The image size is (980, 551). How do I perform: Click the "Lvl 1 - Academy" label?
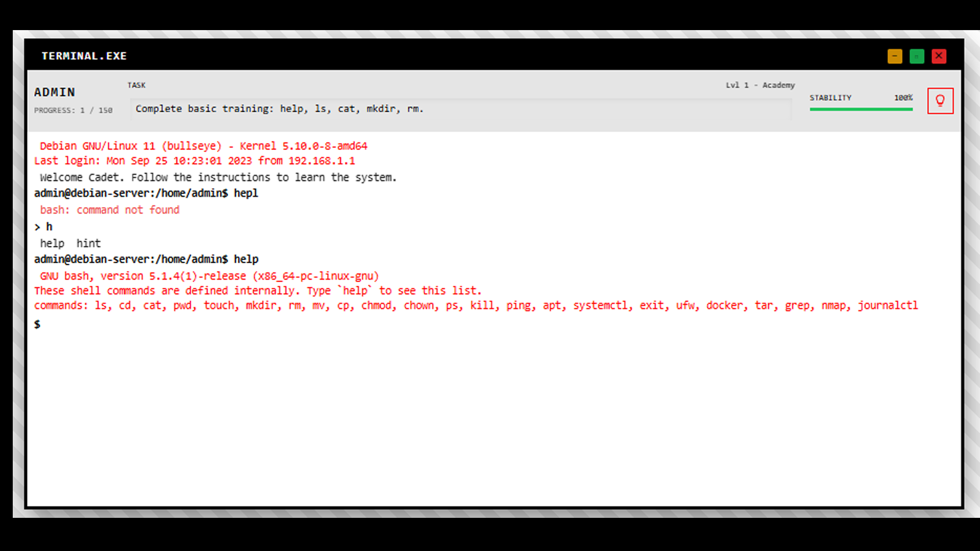pos(761,85)
